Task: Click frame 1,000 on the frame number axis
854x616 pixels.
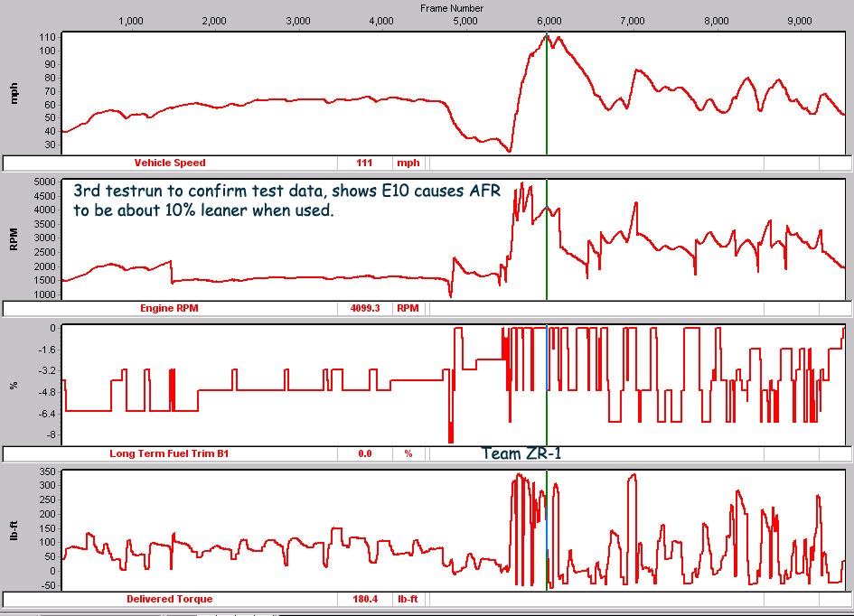Action: click(131, 20)
